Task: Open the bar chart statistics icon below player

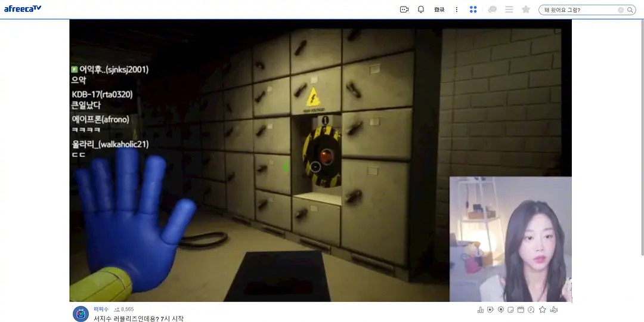Action: point(481,309)
